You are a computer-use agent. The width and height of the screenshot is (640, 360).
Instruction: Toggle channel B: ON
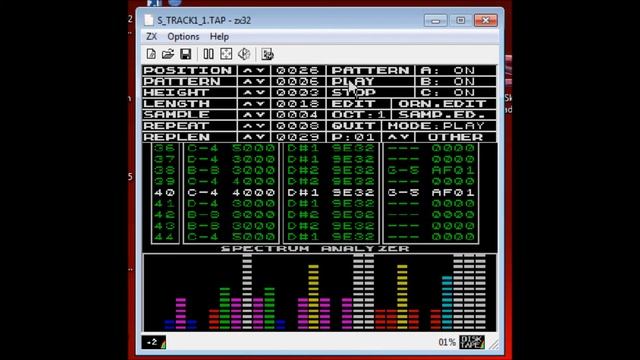pos(456,81)
